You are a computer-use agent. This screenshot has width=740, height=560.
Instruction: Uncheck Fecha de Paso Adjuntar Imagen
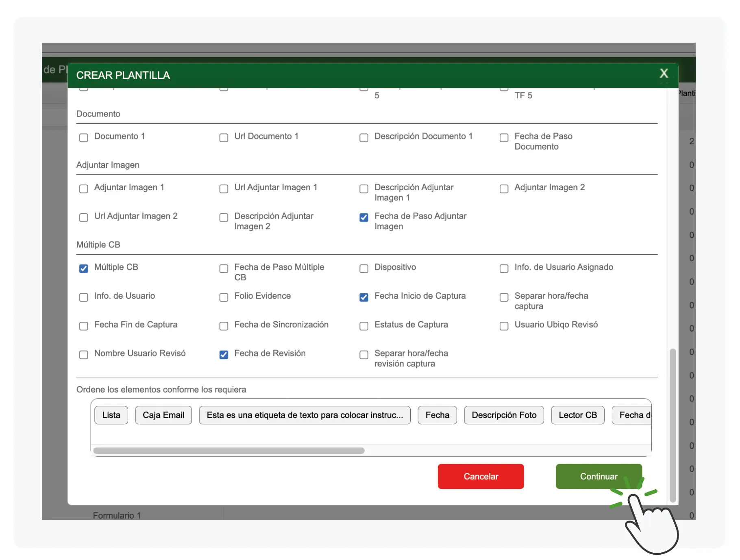coord(364,217)
